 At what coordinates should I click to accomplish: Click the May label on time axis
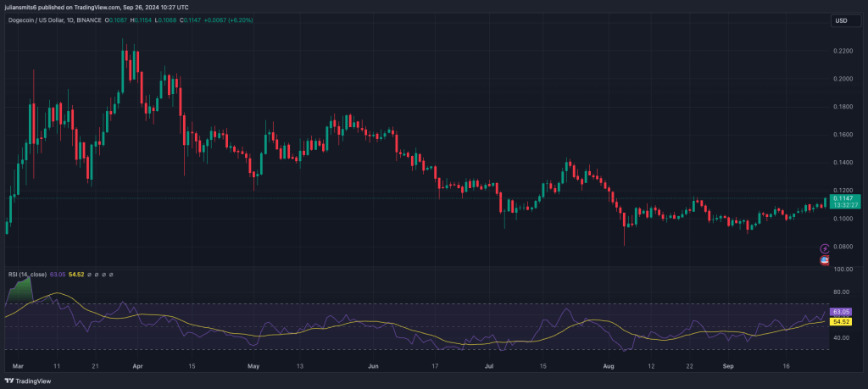click(x=253, y=366)
